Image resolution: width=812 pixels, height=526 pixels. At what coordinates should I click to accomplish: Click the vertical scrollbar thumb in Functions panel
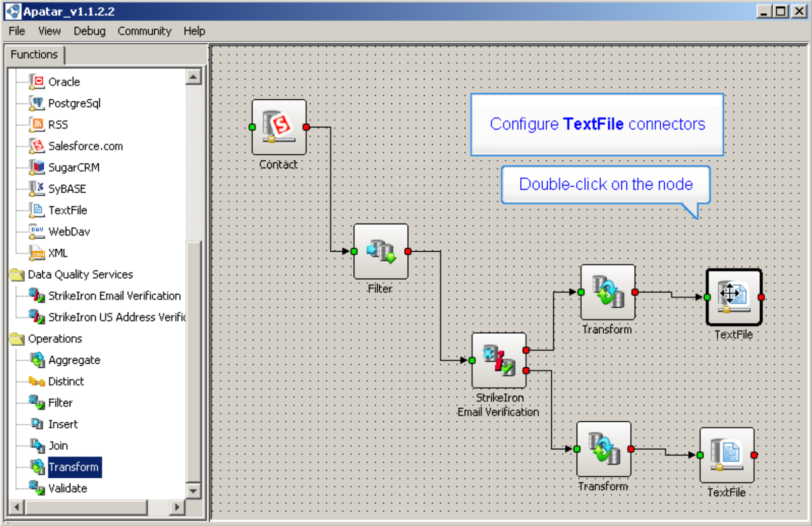(x=194, y=362)
